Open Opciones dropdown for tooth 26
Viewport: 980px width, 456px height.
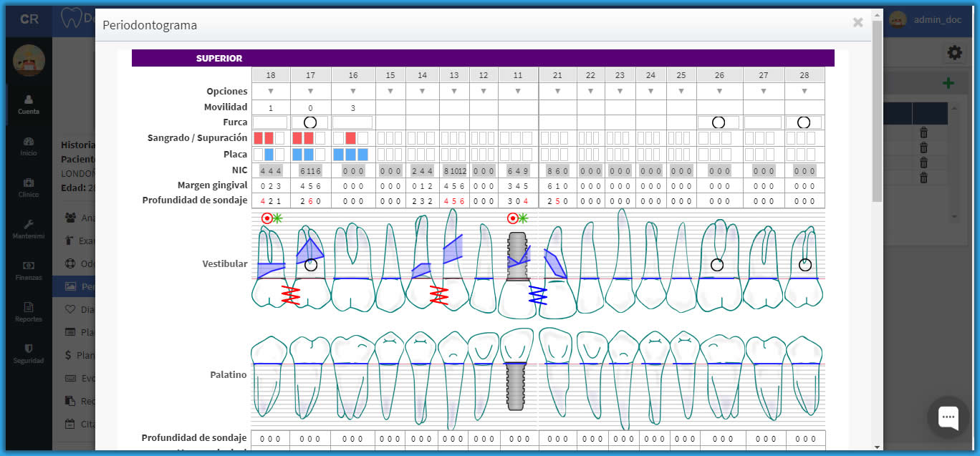pos(719,92)
